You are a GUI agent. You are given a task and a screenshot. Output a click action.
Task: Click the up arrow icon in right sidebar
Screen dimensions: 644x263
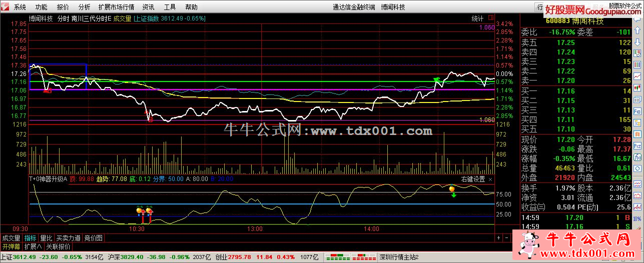[x=637, y=30]
